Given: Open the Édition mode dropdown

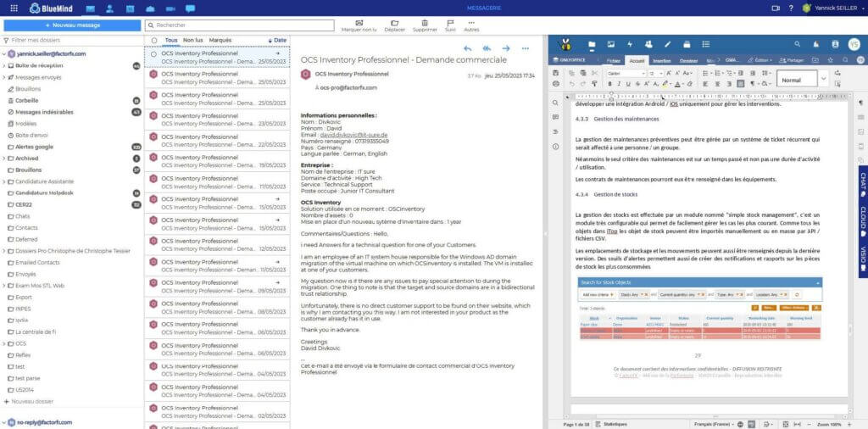Looking at the screenshot, I should click(759, 60).
